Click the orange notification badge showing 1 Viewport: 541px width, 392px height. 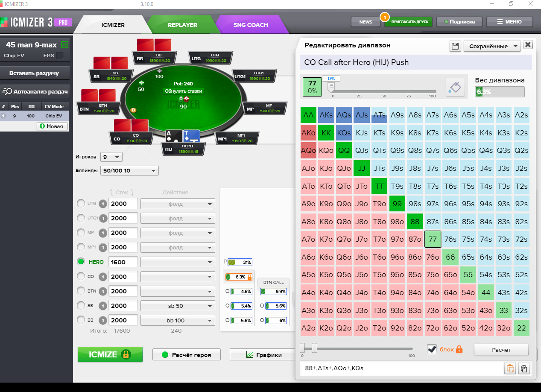384,18
